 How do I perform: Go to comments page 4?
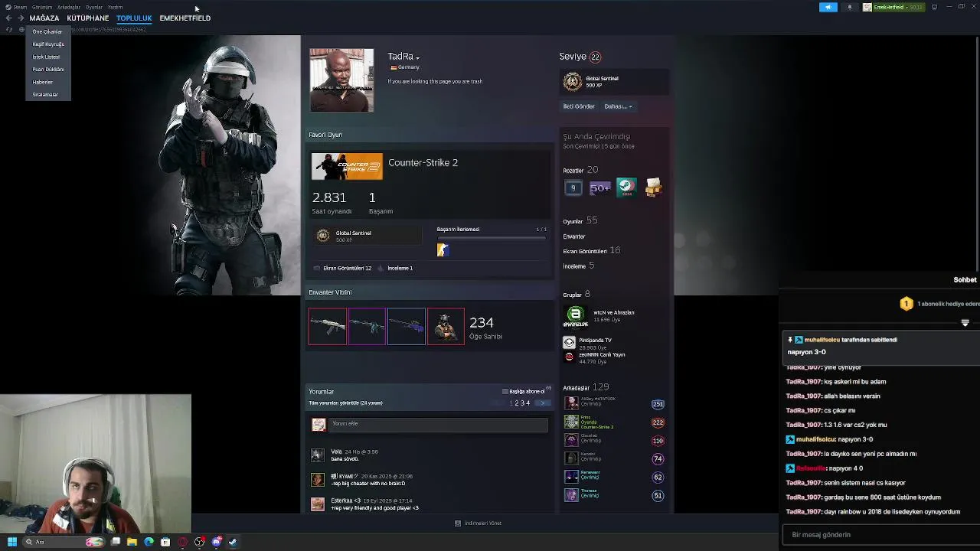pos(528,403)
